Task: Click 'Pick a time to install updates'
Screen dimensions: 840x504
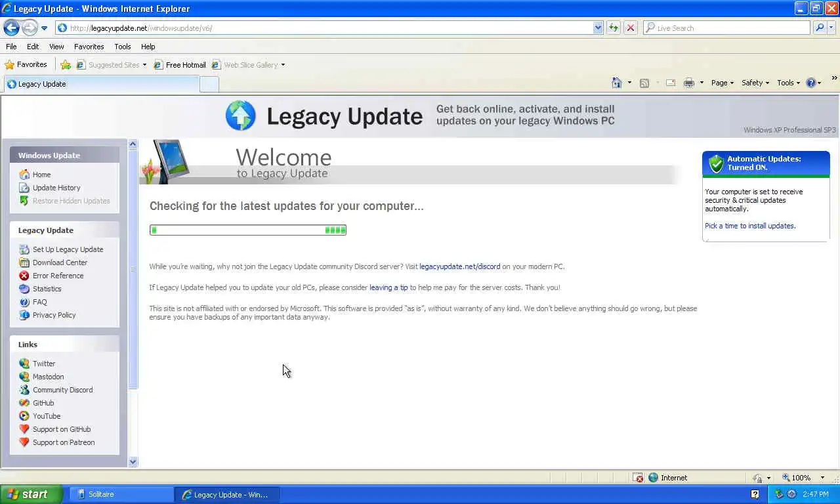Action: click(750, 226)
